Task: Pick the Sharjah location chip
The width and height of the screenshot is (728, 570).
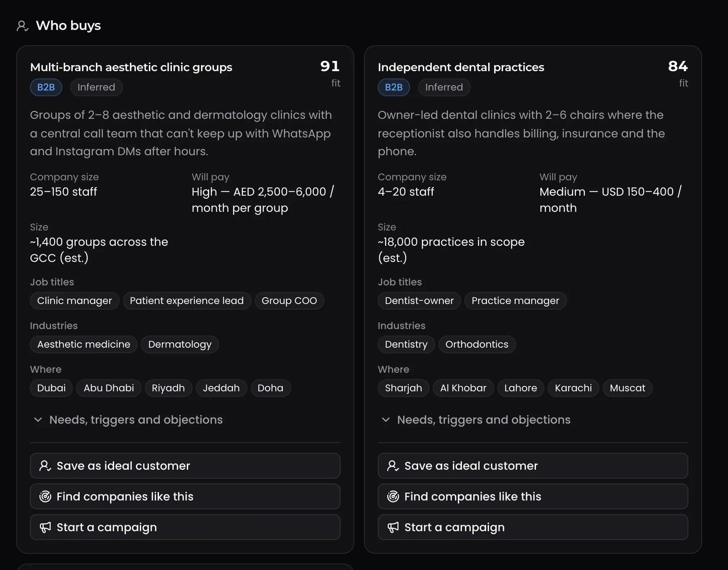Action: point(404,388)
